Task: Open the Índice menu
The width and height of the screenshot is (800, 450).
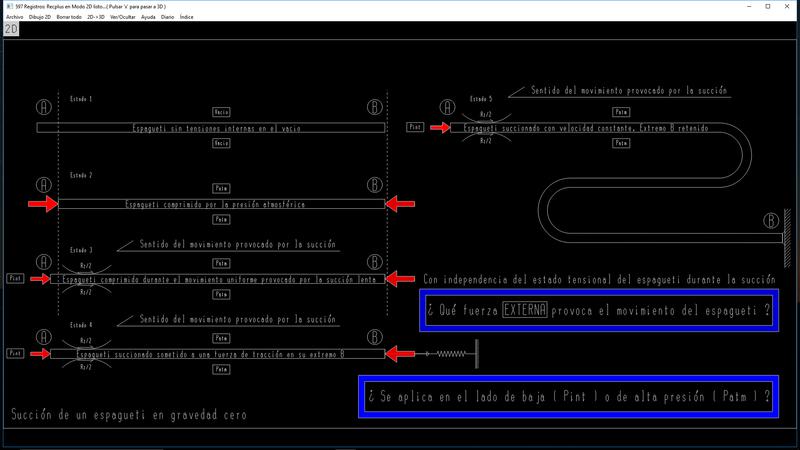Action: pos(187,17)
